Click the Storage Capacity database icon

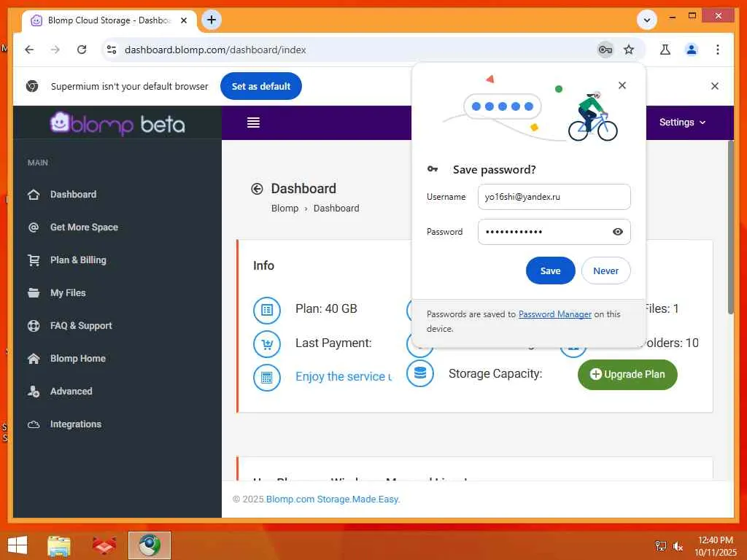coord(419,373)
